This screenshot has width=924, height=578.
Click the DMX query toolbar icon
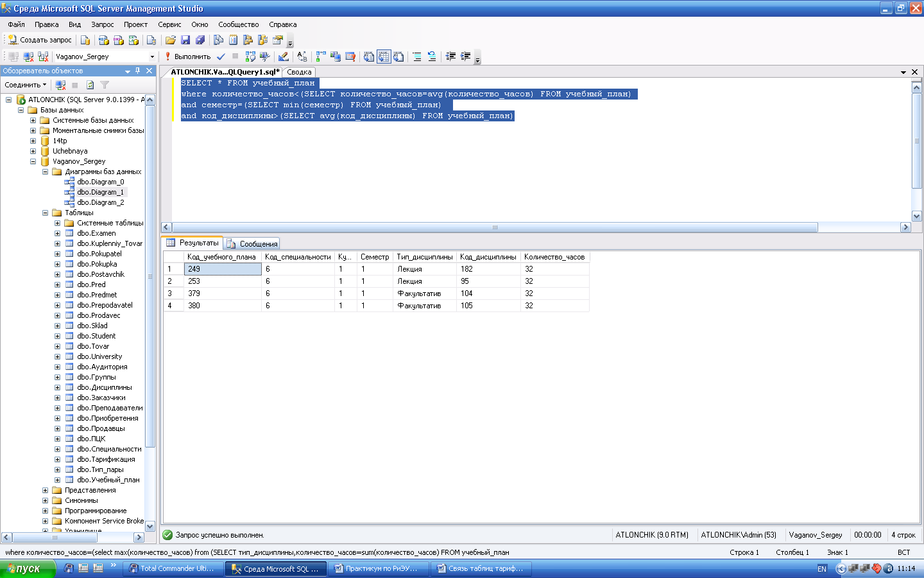click(119, 40)
